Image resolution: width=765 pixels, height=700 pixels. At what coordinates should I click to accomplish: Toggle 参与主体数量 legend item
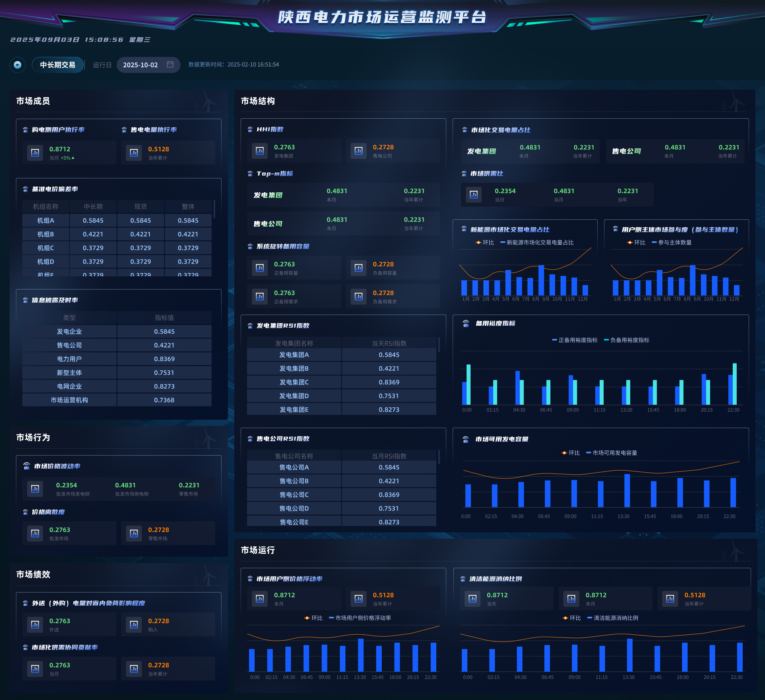coord(671,242)
